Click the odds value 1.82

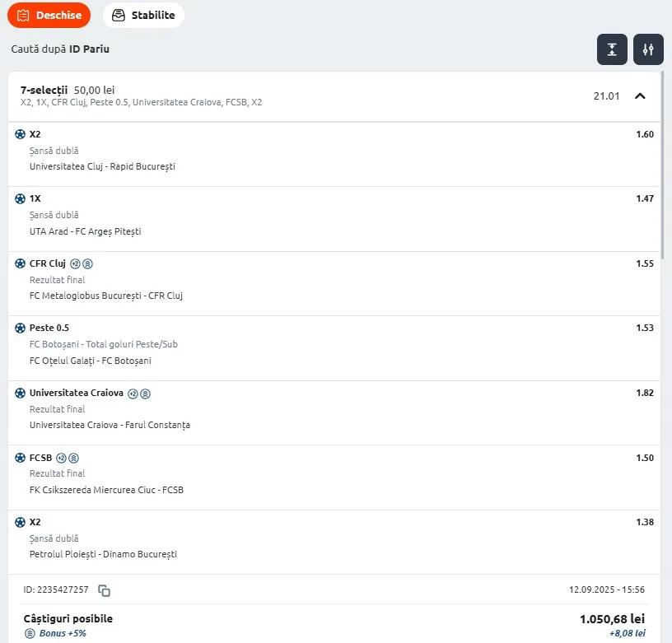[645, 393]
